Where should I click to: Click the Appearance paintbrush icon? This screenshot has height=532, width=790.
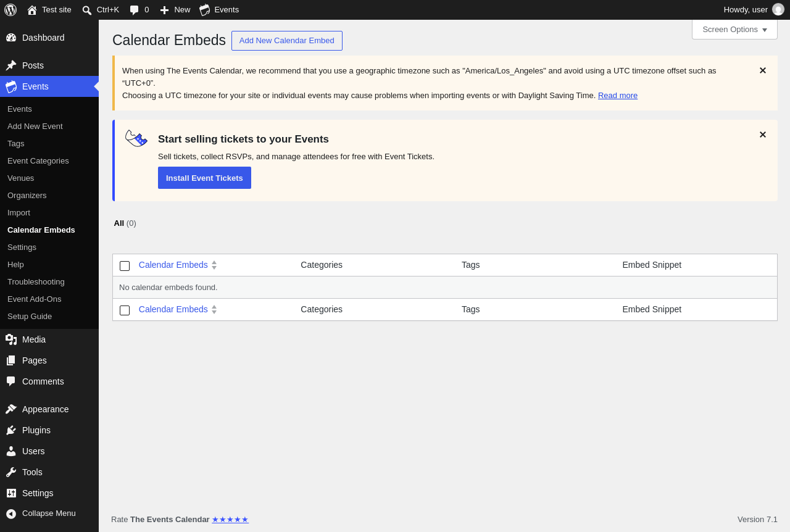pos(11,409)
